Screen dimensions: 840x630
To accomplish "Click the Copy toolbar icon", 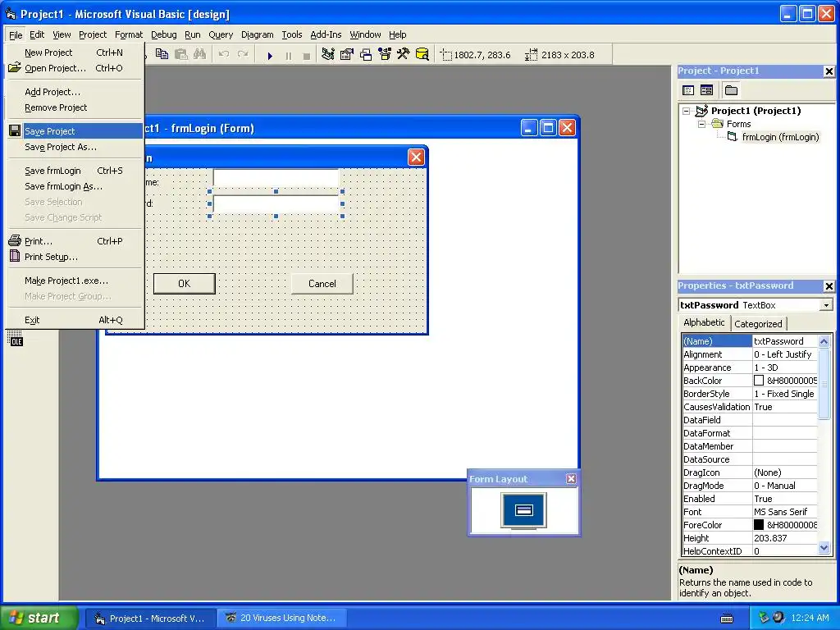I will tap(162, 54).
